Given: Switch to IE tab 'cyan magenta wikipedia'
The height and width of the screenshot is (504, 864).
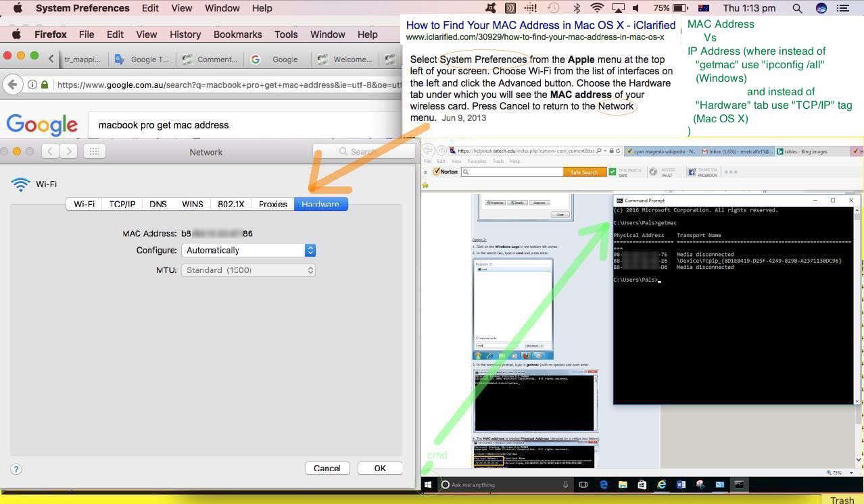Looking at the screenshot, I should click(x=661, y=151).
